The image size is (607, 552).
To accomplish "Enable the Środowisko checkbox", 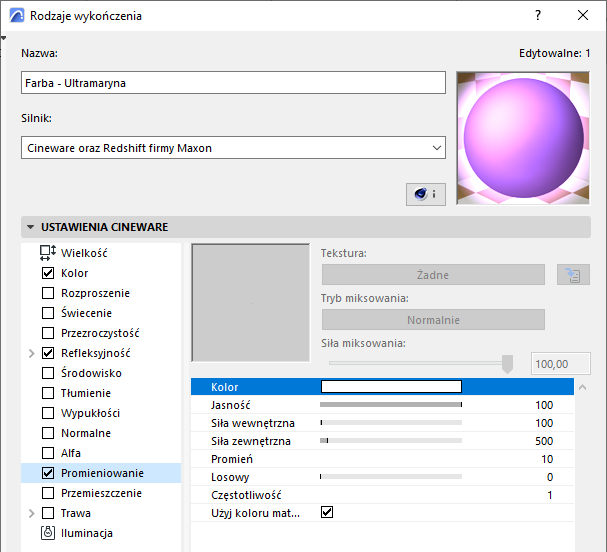I will [48, 373].
